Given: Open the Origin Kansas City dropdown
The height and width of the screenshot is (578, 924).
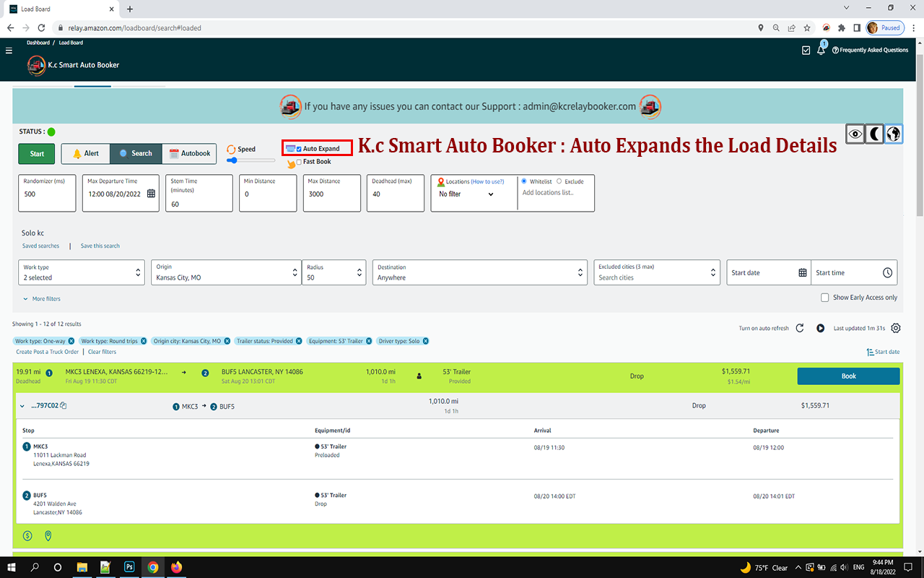Looking at the screenshot, I should pyautogui.click(x=226, y=272).
